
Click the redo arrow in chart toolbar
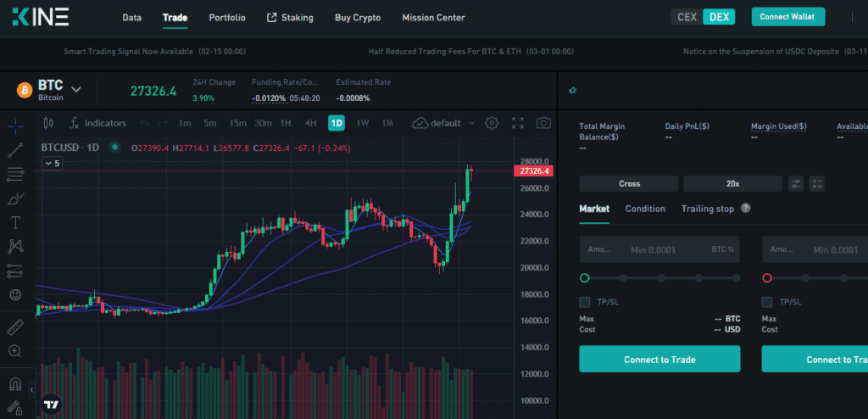pos(164,123)
